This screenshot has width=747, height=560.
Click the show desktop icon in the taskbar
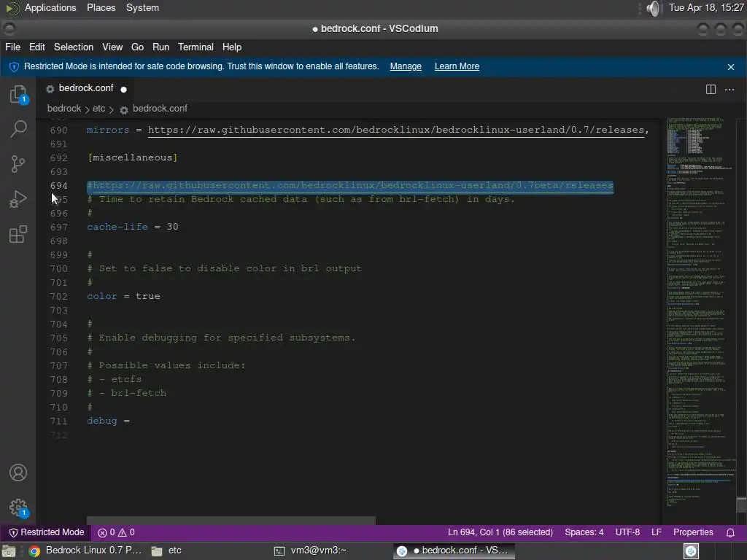pos(8,551)
